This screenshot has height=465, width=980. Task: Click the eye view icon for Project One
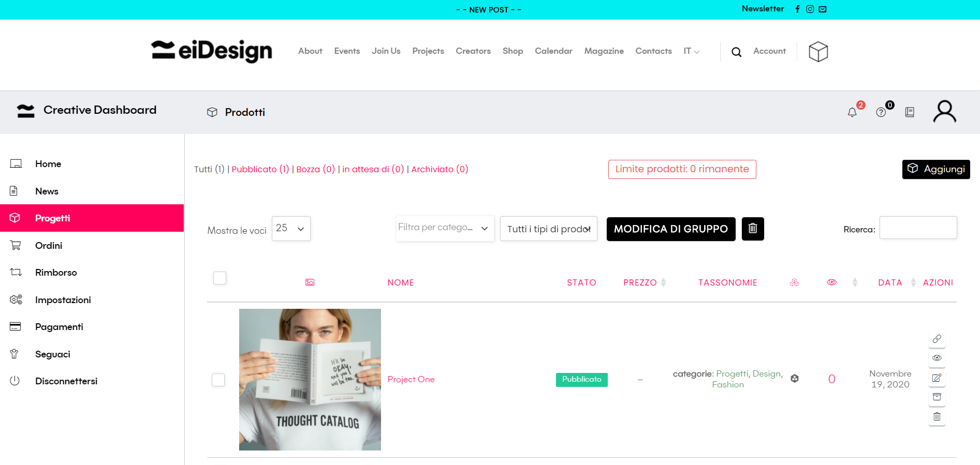pos(937,358)
